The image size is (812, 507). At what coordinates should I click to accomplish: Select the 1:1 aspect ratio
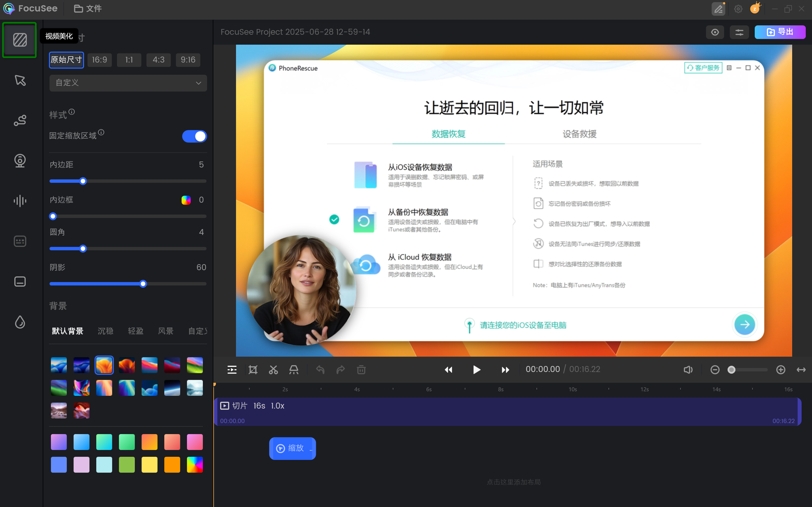(129, 60)
